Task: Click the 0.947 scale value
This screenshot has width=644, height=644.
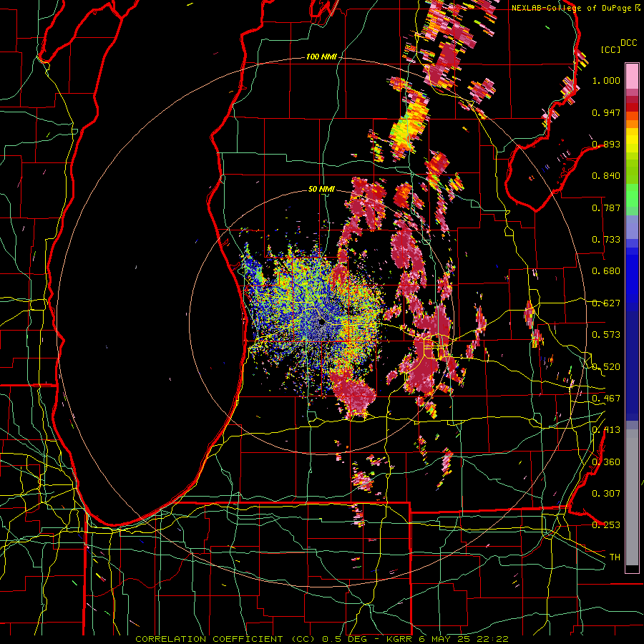Action: [x=606, y=112]
